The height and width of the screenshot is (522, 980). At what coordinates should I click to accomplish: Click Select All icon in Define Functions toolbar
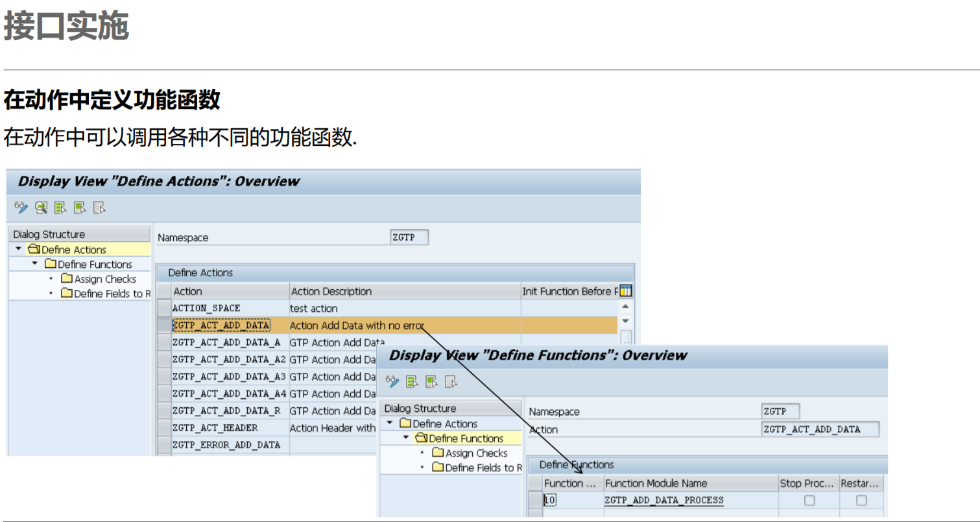pyautogui.click(x=411, y=383)
